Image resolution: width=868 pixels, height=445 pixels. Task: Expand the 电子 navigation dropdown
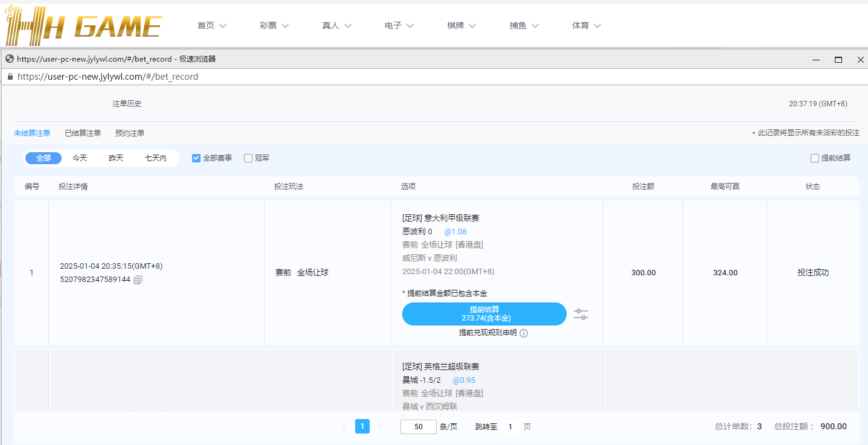(397, 25)
